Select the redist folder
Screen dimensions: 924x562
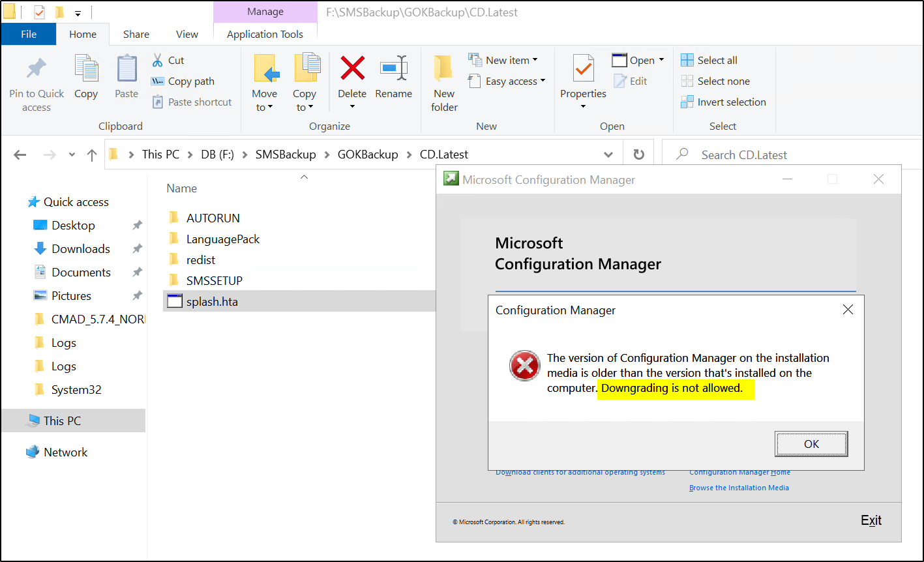pos(200,259)
